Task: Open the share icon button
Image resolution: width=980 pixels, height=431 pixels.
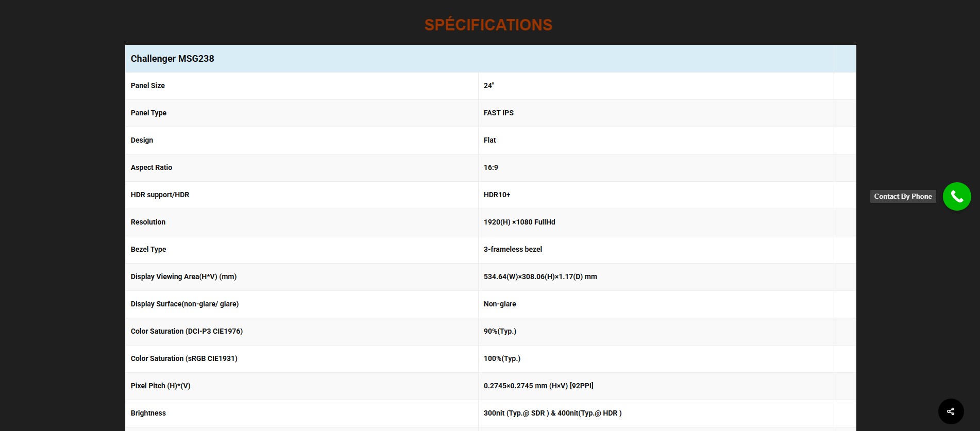Action: tap(951, 411)
